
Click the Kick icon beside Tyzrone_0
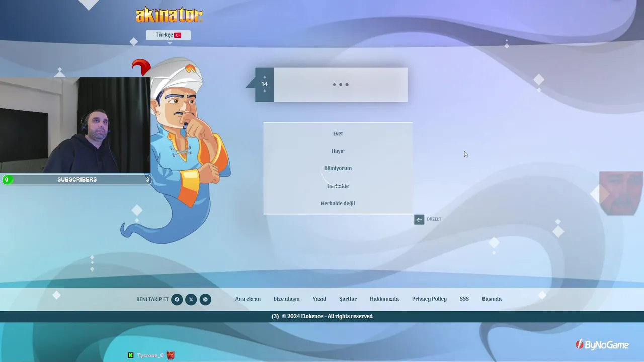coord(131,355)
